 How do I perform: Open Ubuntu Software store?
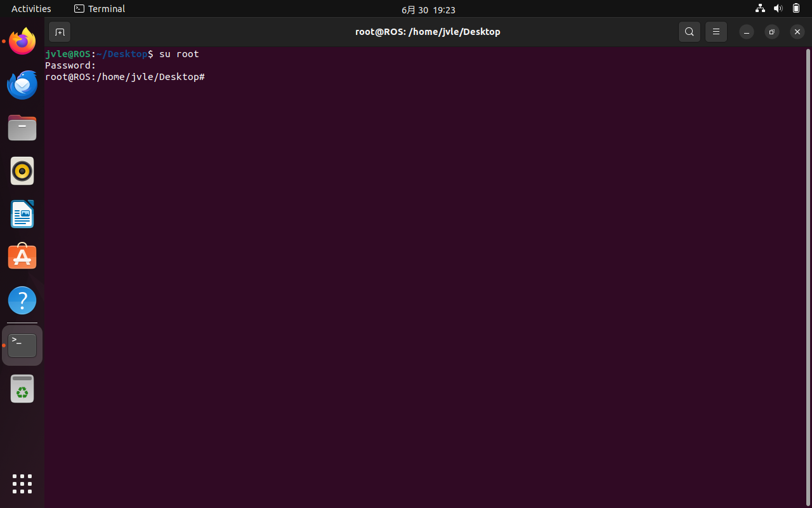(x=22, y=257)
